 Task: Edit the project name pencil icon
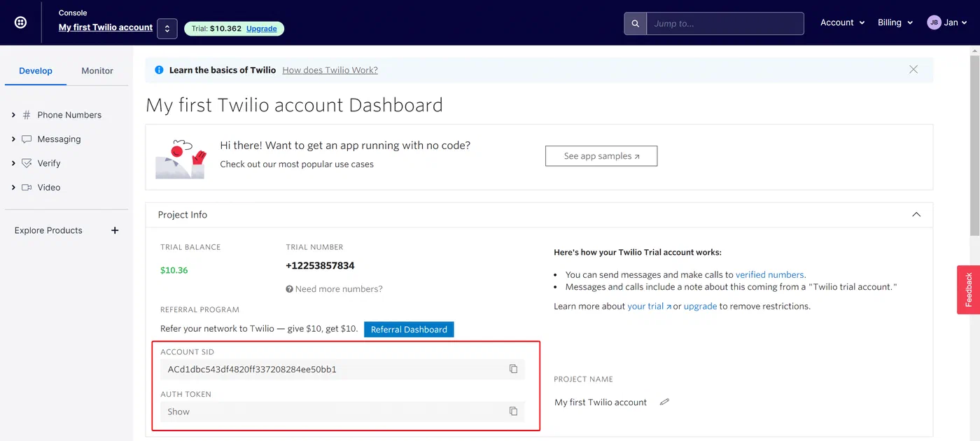pyautogui.click(x=664, y=402)
